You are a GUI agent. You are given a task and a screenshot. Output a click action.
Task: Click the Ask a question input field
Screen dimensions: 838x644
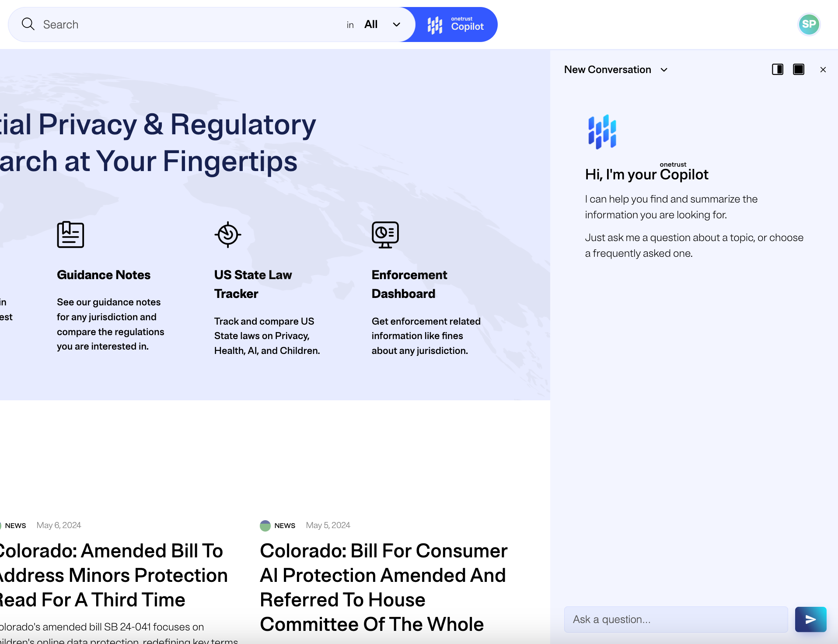[676, 619]
